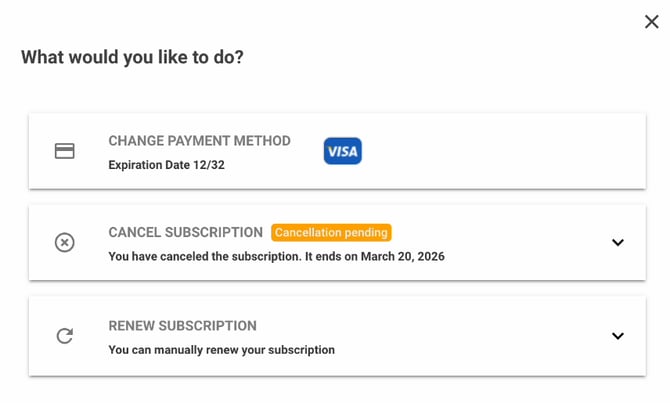Close the subscription options dialog
The height and width of the screenshot is (403, 670).
click(x=651, y=22)
